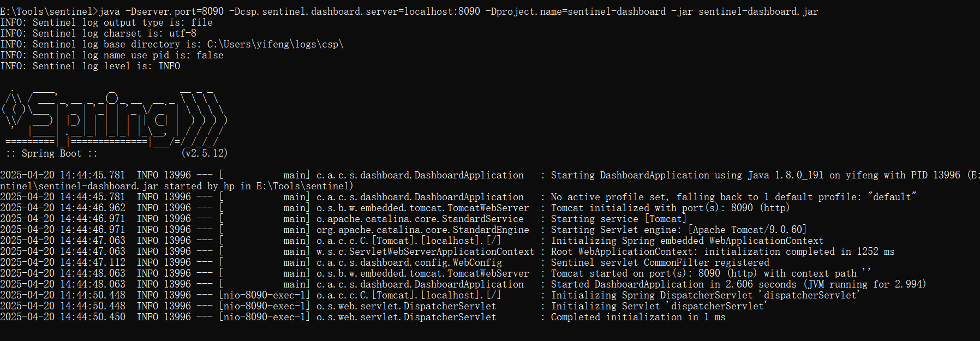Screen dimensions: 980x341
Task: Click 'Sentinel servlet CommonFilter registered' message
Action: click(660, 262)
